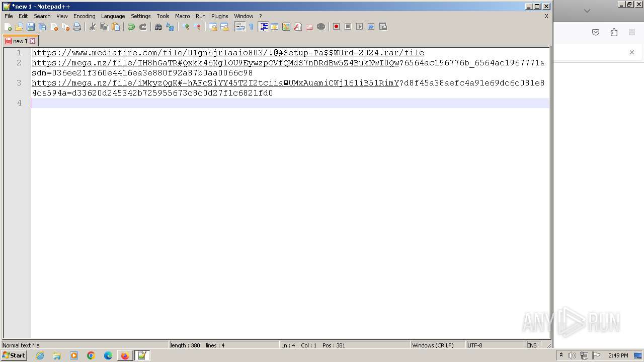Cut selection with the scissors icon
Viewport: 644px width, 362px height.
click(93, 27)
